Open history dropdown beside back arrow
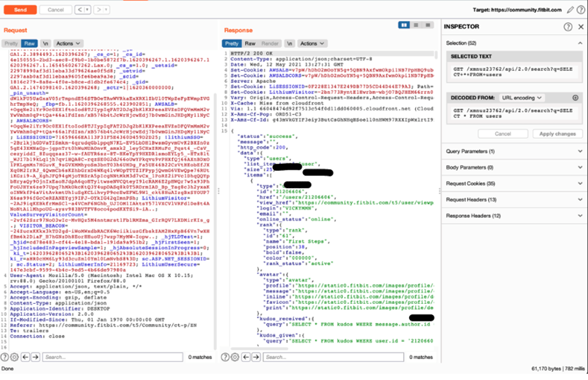Screen dimensions: 588x380 [x=88, y=10]
